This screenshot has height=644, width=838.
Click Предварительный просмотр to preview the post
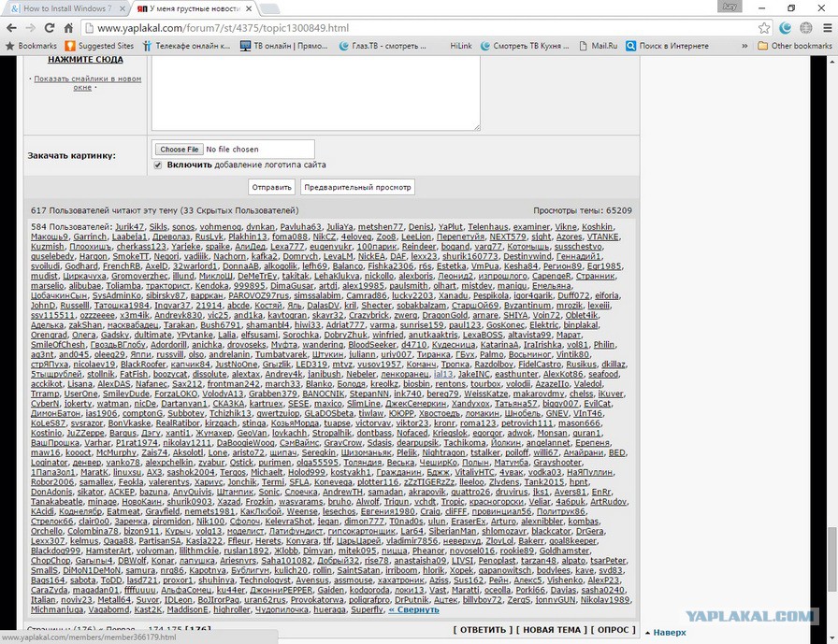click(357, 187)
